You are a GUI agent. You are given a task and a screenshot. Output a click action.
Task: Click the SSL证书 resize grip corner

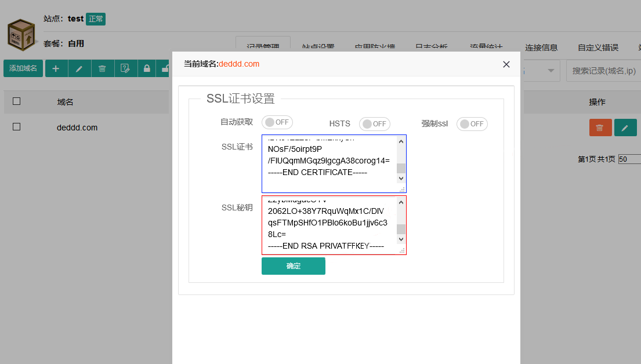402,190
